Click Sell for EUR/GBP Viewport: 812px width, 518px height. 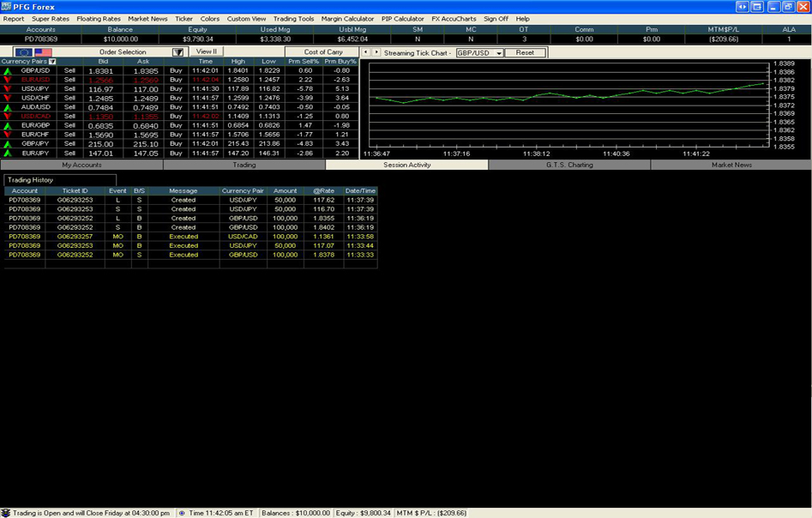(x=69, y=125)
